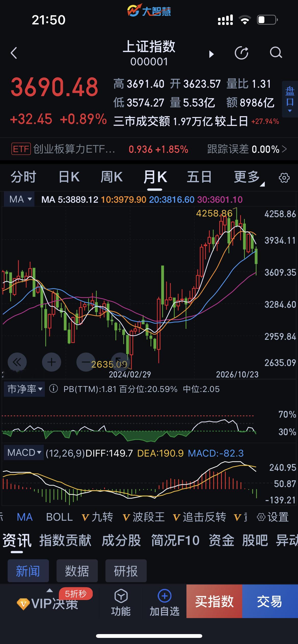This screenshot has width=298, height=644.
Task: Select the 数据 sub-tab
Action: pyautogui.click(x=77, y=571)
